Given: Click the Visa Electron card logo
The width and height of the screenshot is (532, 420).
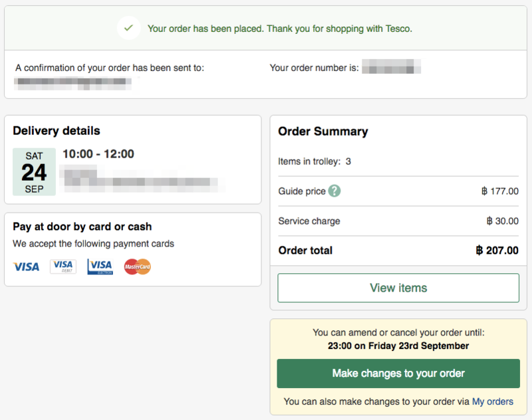Looking at the screenshot, I should tap(100, 266).
